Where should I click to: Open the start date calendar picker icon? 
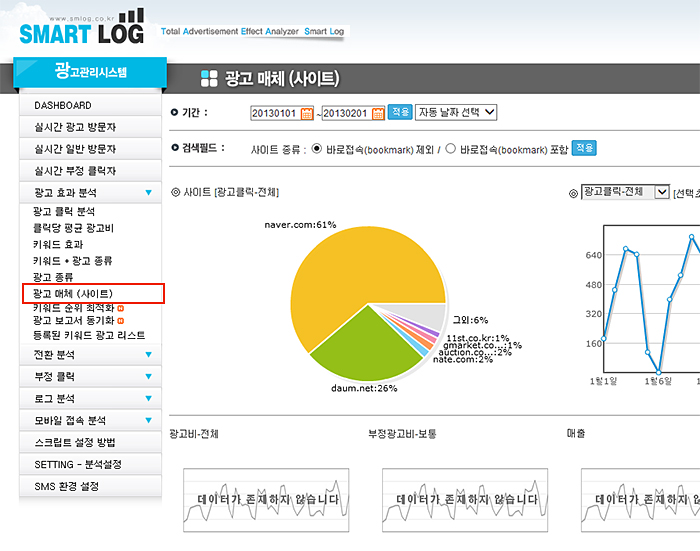pos(307,113)
